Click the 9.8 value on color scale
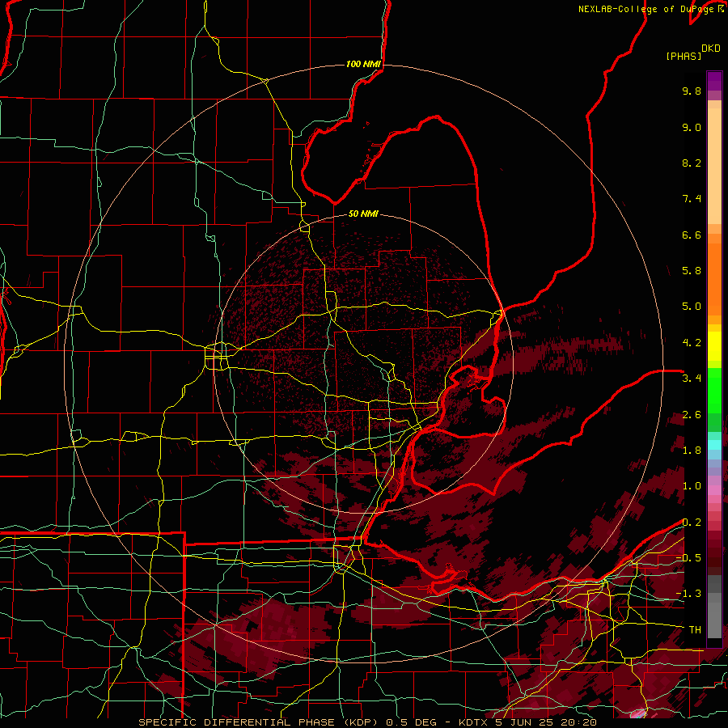The height and width of the screenshot is (728, 728). pos(692,91)
